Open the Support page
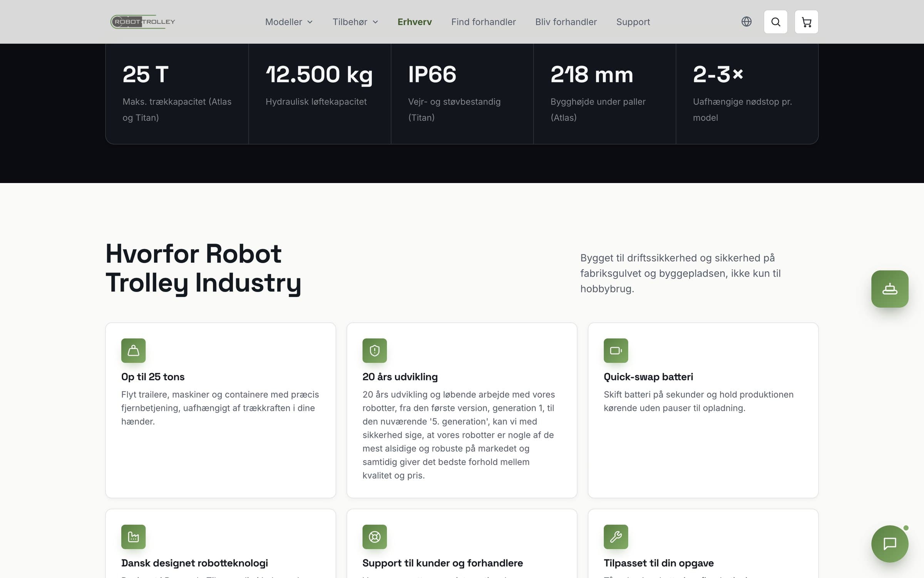 (633, 22)
